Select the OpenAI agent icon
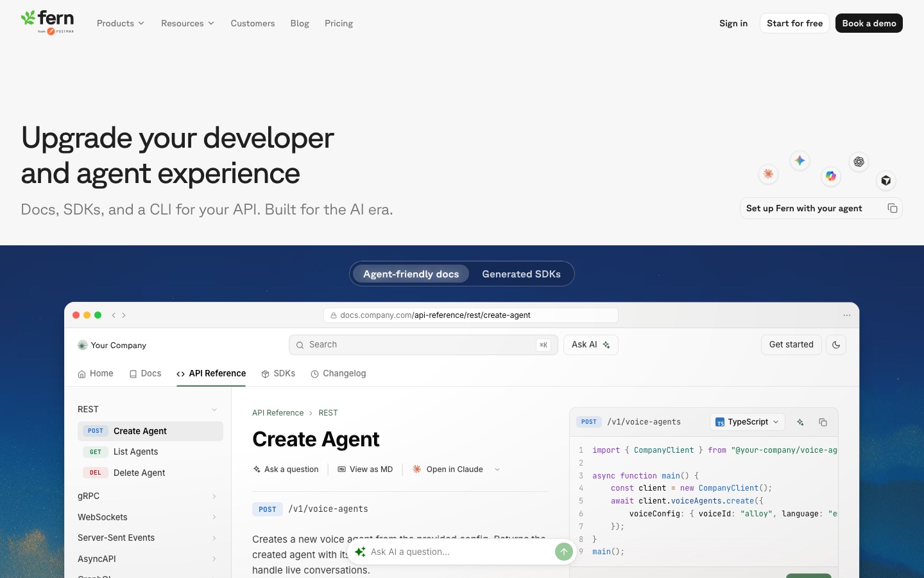The width and height of the screenshot is (924, 578). 859,162
